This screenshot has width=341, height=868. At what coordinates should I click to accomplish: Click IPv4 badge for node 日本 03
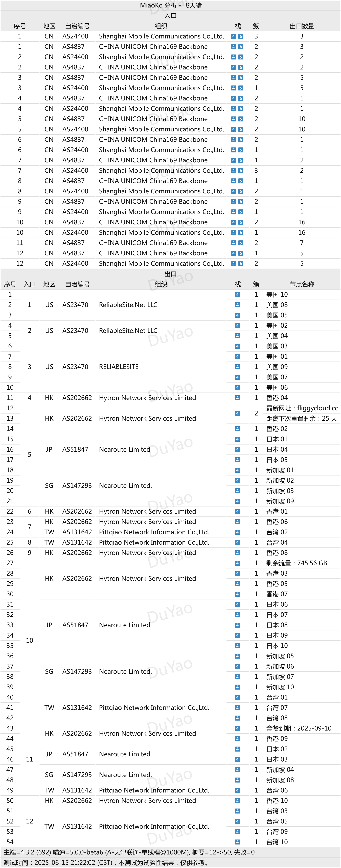[238, 759]
